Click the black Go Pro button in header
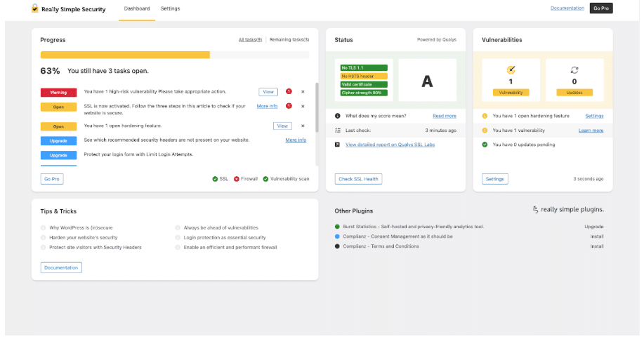Image resolution: width=644 pixels, height=339 pixels. [x=601, y=8]
